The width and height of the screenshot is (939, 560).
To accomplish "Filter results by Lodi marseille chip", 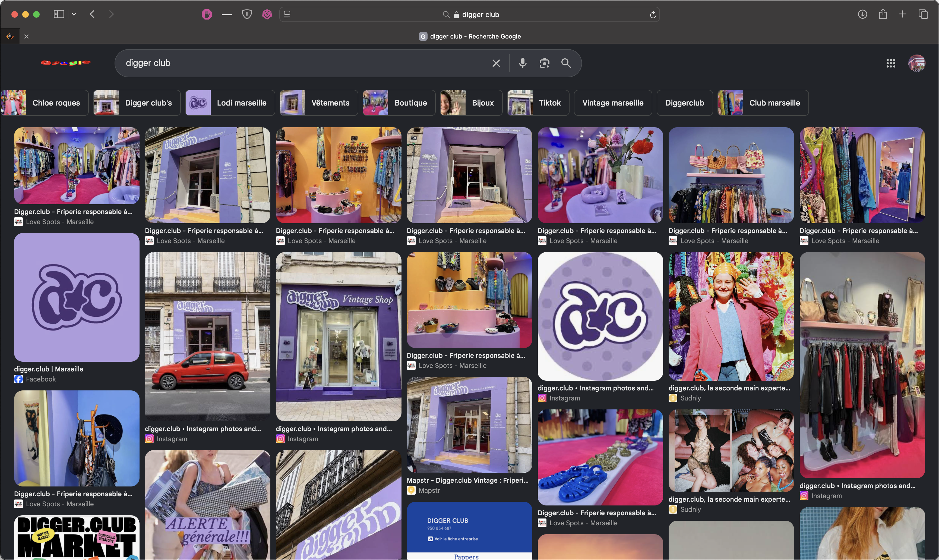I will (x=230, y=103).
